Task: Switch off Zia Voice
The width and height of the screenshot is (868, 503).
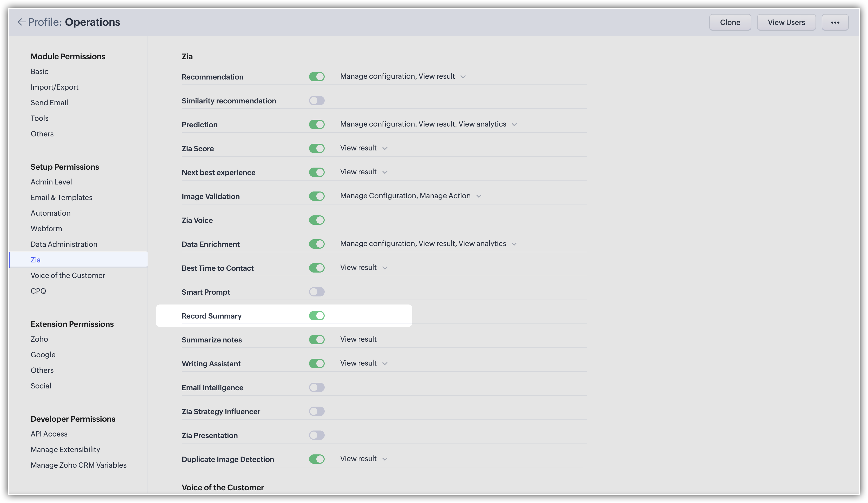Action: (x=317, y=220)
